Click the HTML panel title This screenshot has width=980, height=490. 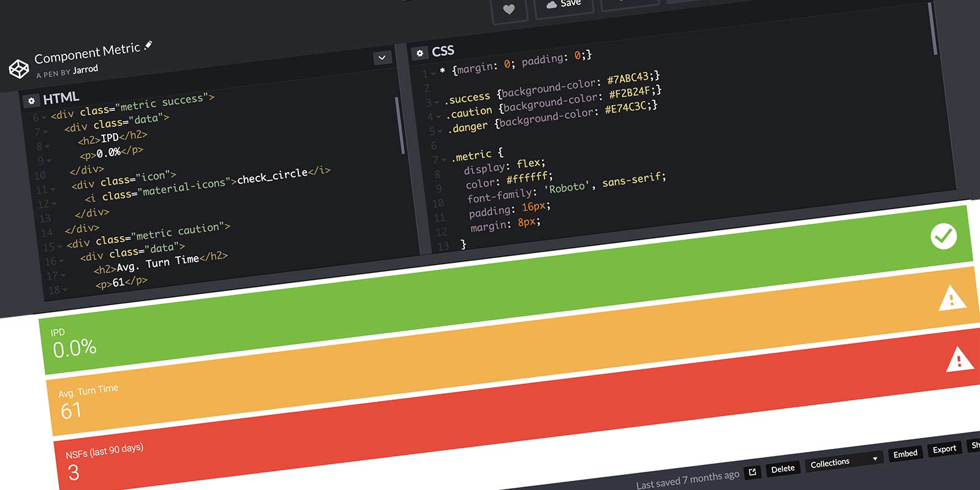coord(61,98)
